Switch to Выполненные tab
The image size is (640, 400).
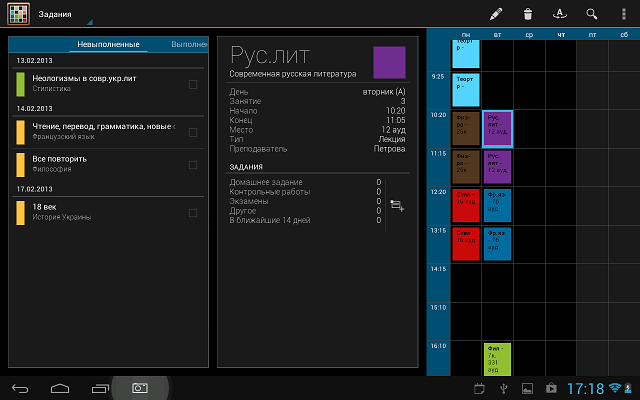pos(189,44)
